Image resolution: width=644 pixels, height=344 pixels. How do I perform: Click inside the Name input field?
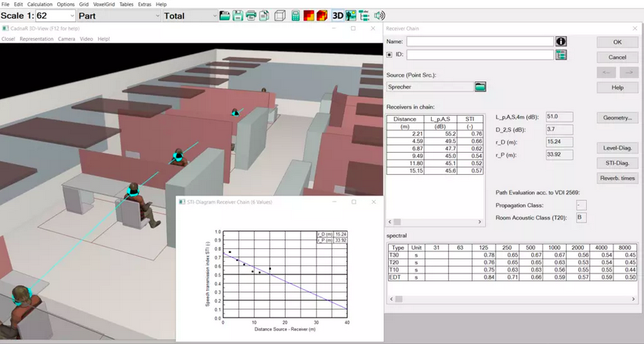coord(479,42)
